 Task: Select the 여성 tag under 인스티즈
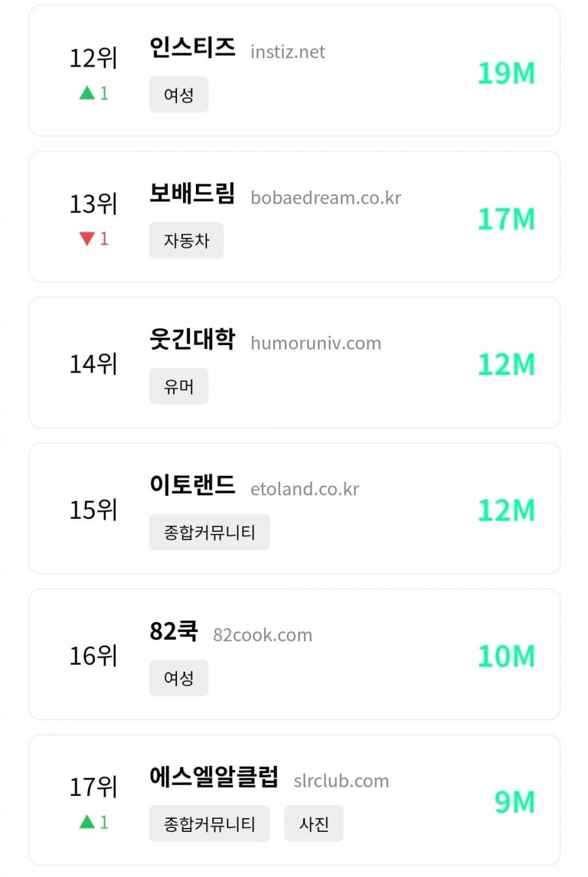(x=178, y=95)
